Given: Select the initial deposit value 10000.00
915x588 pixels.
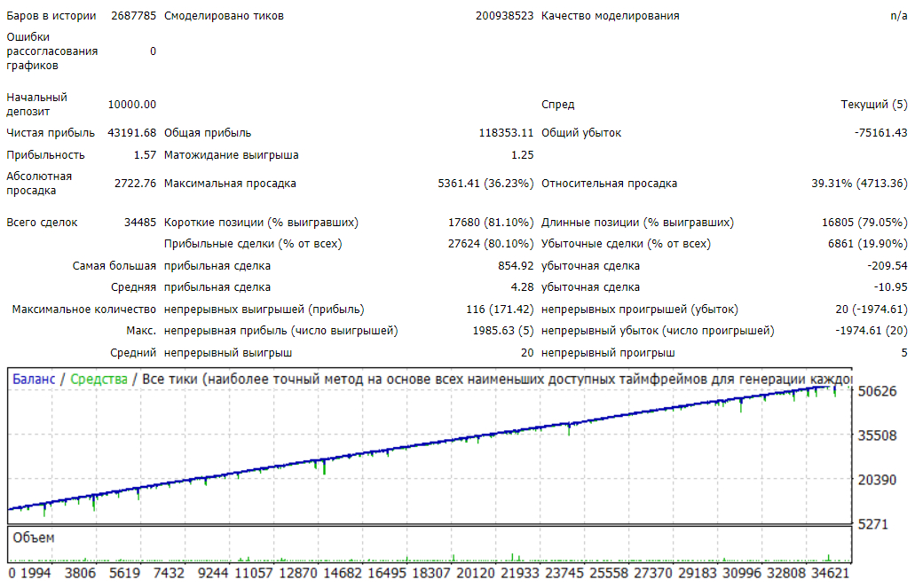Looking at the screenshot, I should pos(132,105).
